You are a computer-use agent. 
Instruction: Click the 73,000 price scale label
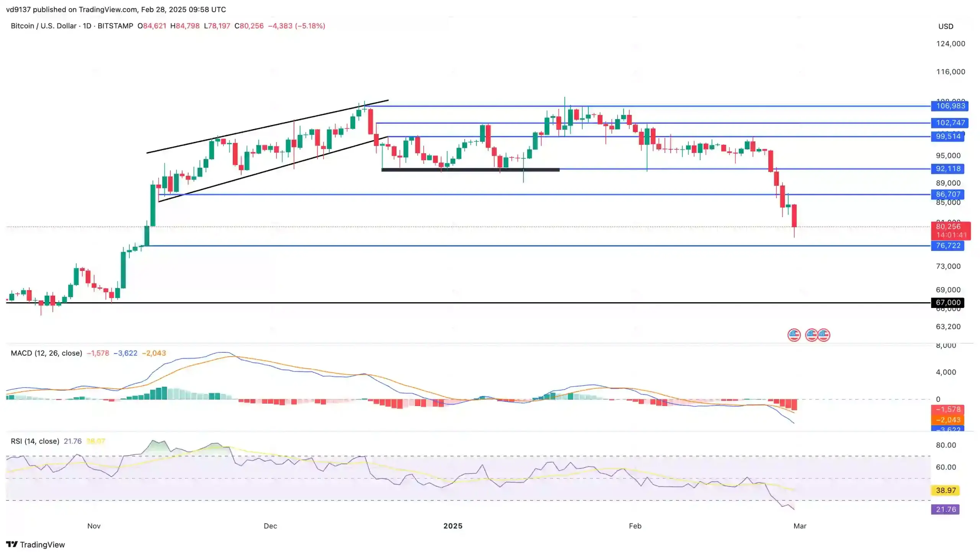(x=948, y=266)
